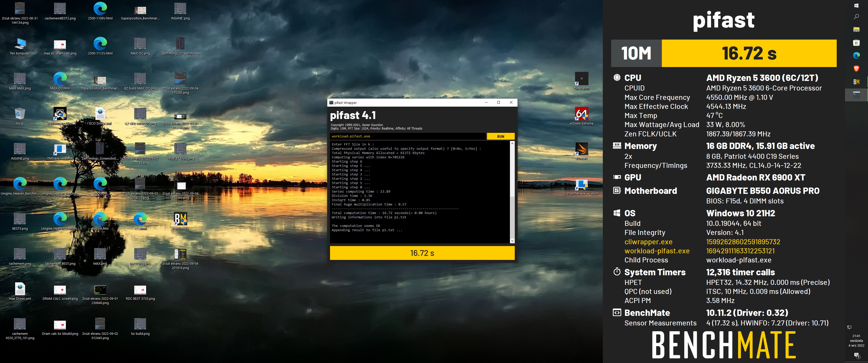This screenshot has width=868, height=363.
Task: Select the Ten komputer desktop icon
Action: 20,46
